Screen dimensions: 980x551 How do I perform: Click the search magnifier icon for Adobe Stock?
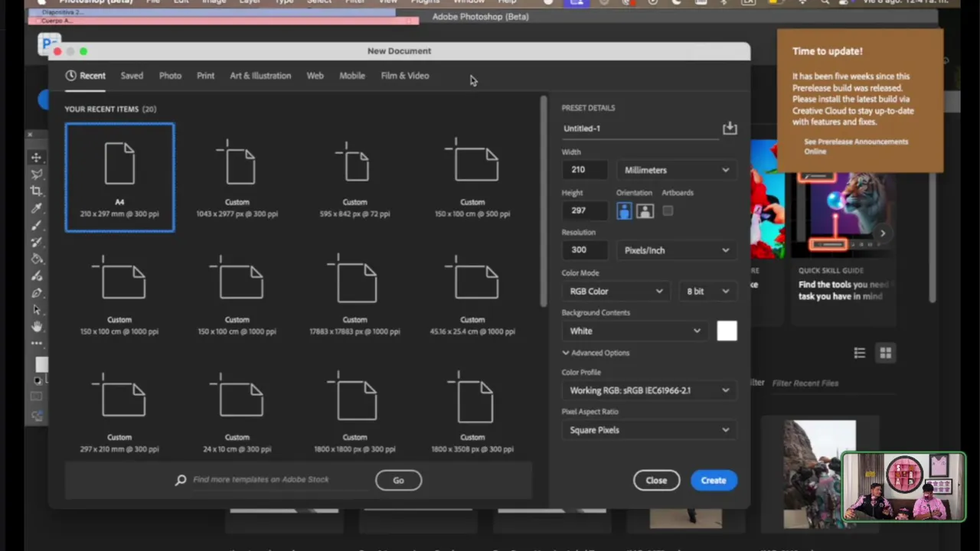[181, 480]
